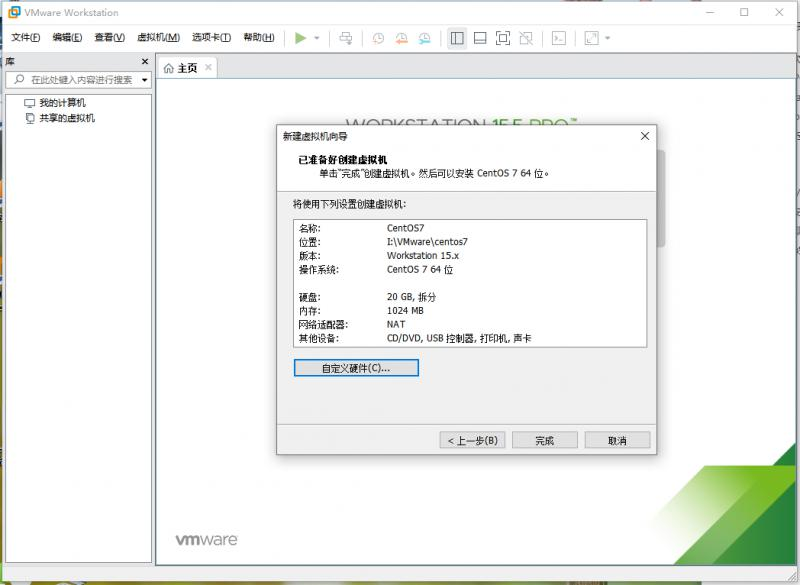Open the snapshot manager
800x585 pixels.
(426, 38)
